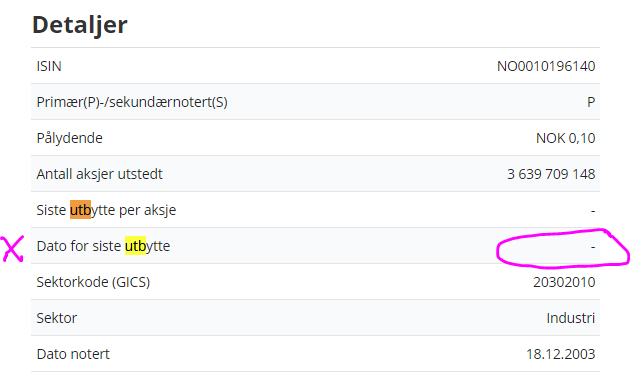Click the orange highlighted utb in Siste utbytte
Viewport: 630px width, 383px height.
tap(80, 210)
